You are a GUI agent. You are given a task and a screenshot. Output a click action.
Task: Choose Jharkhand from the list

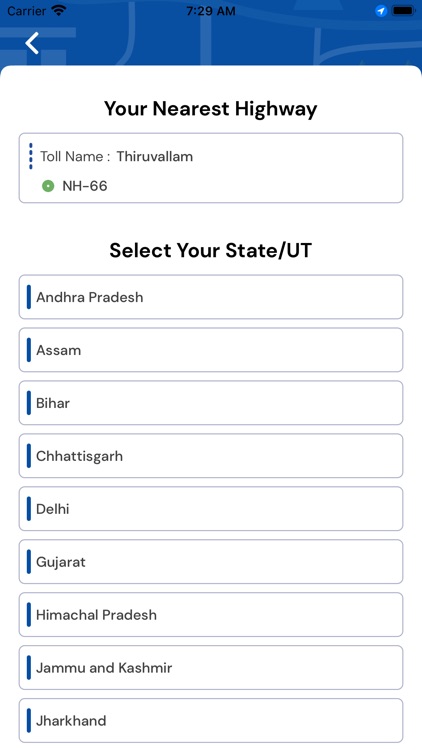click(211, 720)
